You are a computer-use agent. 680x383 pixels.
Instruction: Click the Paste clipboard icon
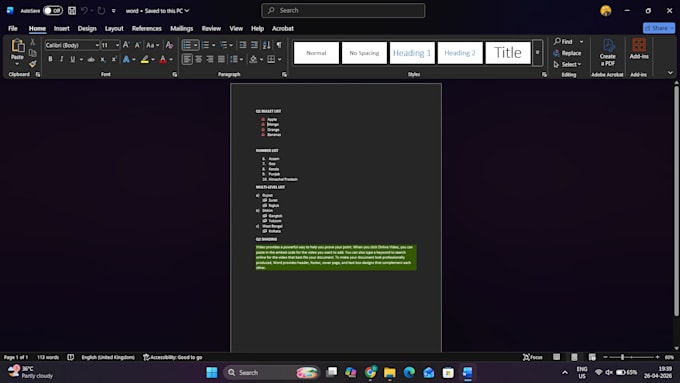[x=17, y=46]
